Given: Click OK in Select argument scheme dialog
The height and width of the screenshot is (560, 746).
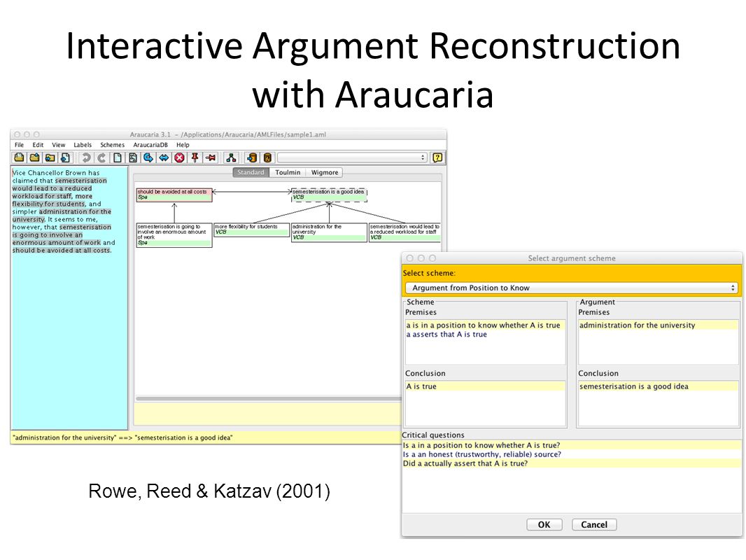Looking at the screenshot, I should click(x=544, y=525).
